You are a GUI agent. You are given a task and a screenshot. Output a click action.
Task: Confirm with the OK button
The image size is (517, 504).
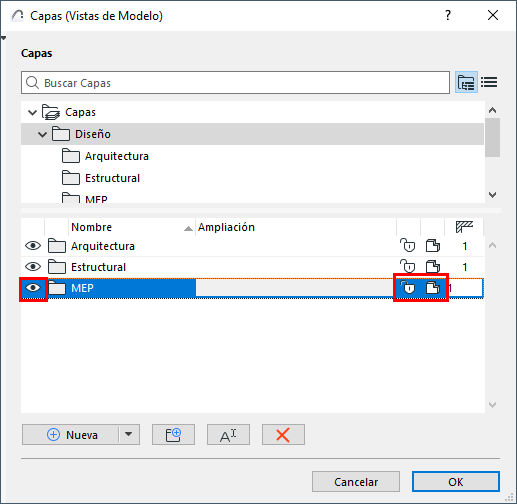click(456, 482)
